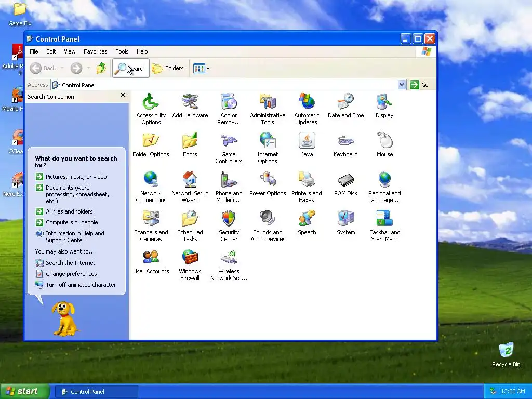Open Change preferences link
The width and height of the screenshot is (532, 399).
point(66,274)
